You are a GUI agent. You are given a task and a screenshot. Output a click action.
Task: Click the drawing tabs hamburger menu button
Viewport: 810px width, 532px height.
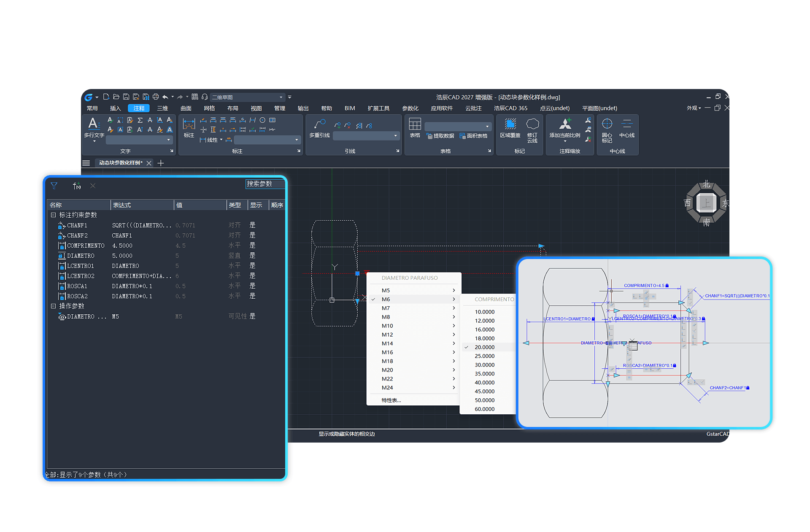[x=86, y=163]
